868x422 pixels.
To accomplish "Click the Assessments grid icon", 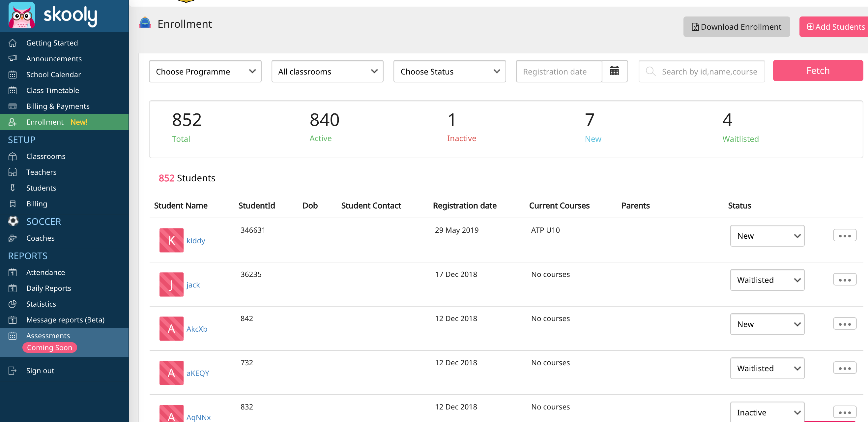I will [13, 336].
